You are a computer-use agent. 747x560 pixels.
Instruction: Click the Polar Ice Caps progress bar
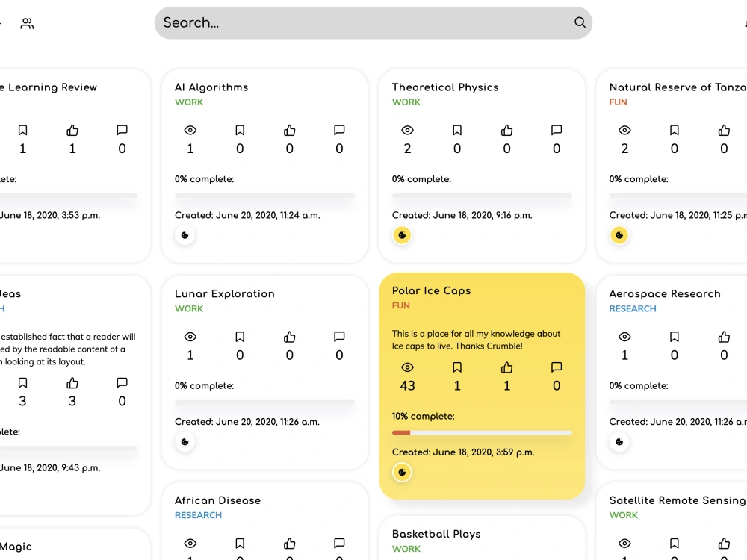pyautogui.click(x=482, y=433)
